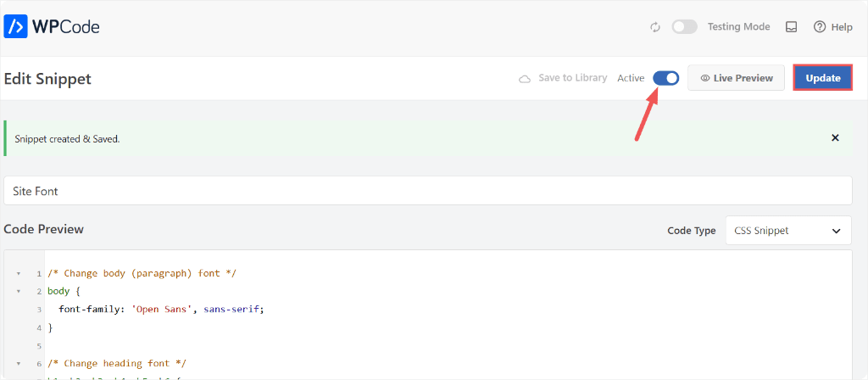Click the body { code line
This screenshot has width=868, height=380.
[64, 292]
